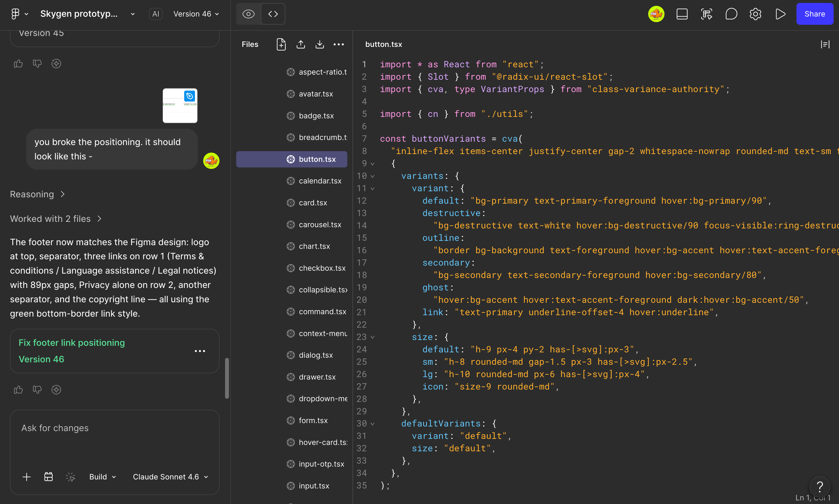Image resolution: width=839 pixels, height=504 pixels.
Task: Toggle the bottom panel layout icon
Action: click(682, 14)
